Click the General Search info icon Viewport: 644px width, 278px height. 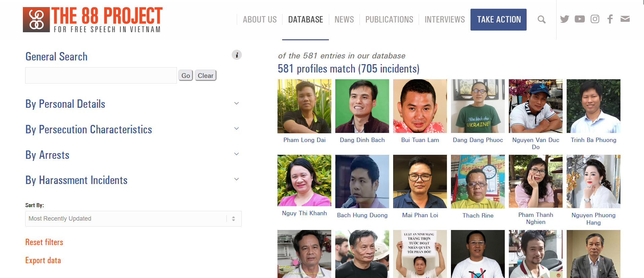237,55
